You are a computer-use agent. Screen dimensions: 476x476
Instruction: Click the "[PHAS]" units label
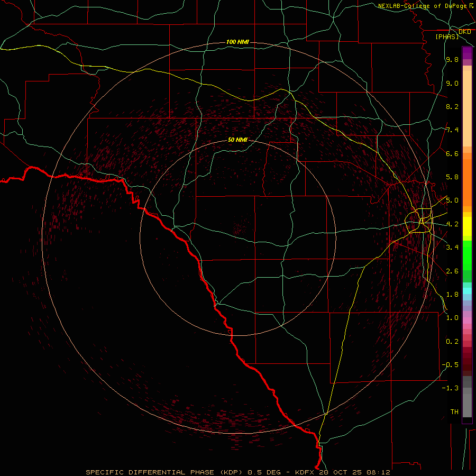(447, 36)
